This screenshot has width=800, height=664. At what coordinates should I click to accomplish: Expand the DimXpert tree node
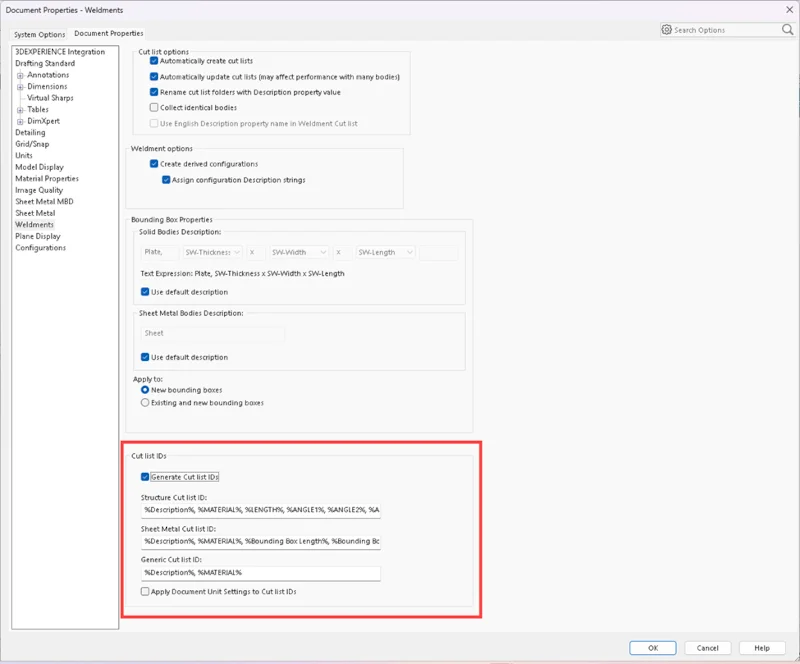coord(20,121)
